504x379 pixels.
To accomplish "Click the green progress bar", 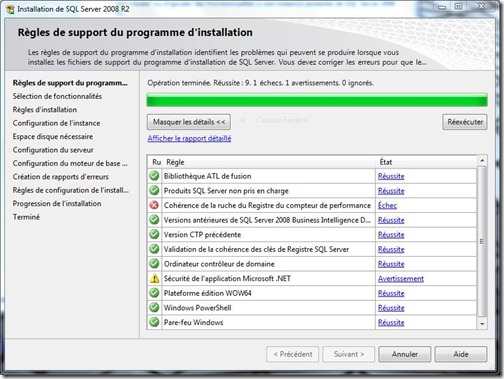I will click(317, 100).
